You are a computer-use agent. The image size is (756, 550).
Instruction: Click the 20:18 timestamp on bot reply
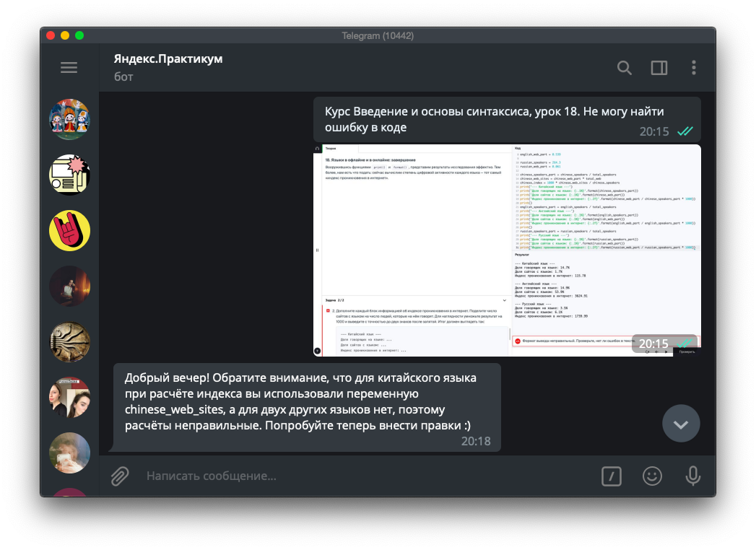click(476, 441)
